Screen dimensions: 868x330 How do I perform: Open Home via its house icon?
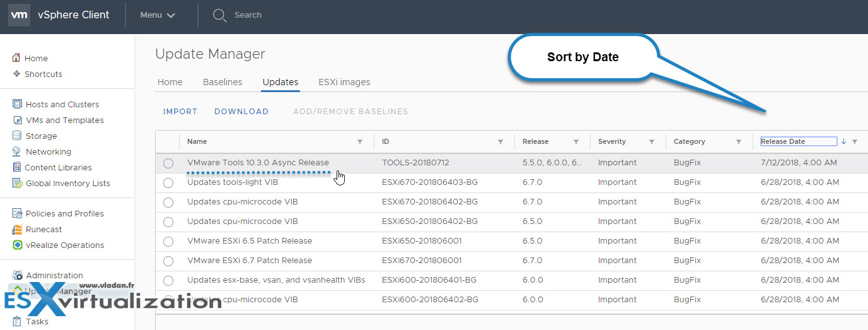[17, 58]
